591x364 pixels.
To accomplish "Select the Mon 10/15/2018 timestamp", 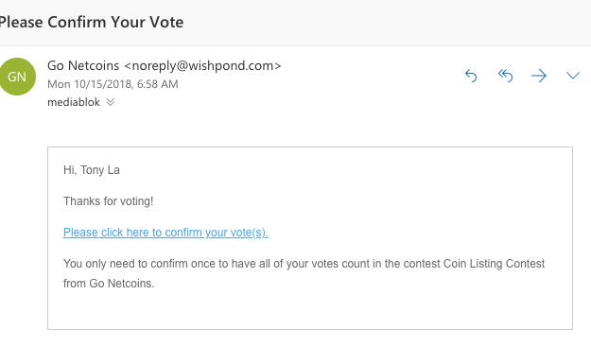I will pos(113,84).
